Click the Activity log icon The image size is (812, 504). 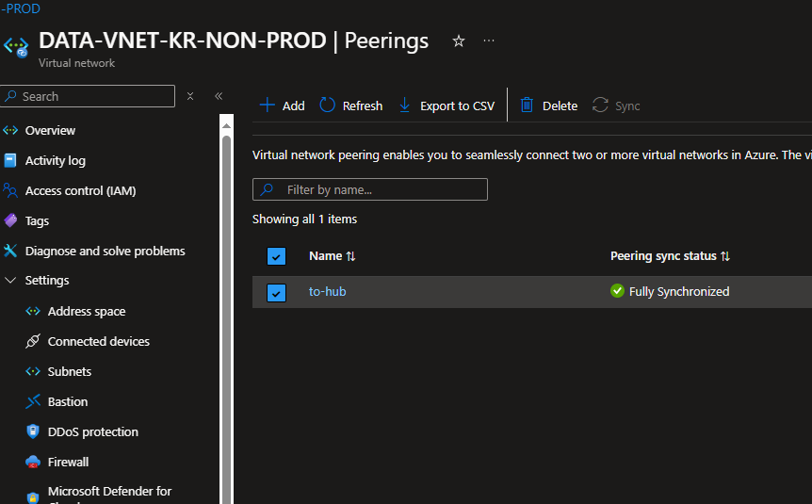[x=10, y=160]
